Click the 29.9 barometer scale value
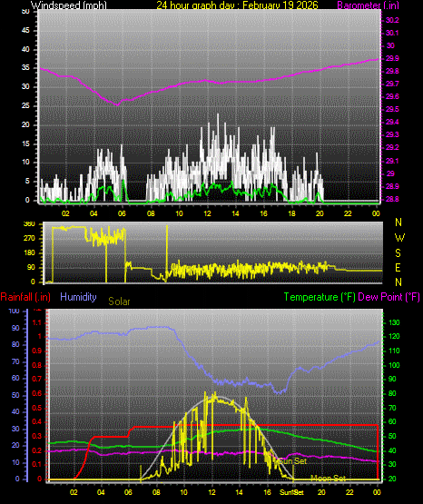Image resolution: width=423 pixels, height=504 pixels. [x=392, y=58]
